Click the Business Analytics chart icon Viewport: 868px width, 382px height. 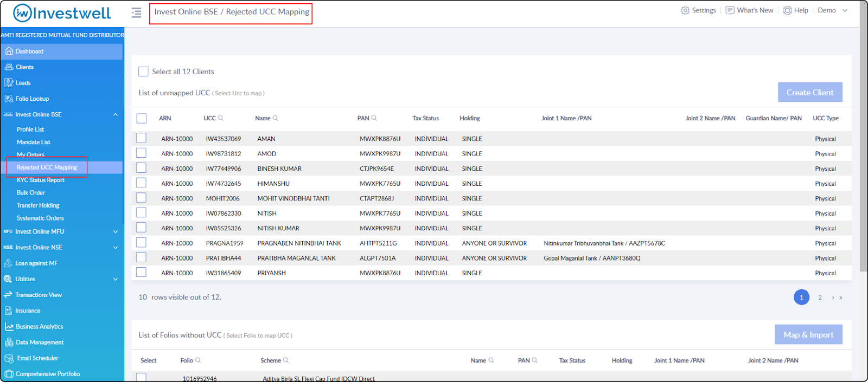pyautogui.click(x=9, y=327)
